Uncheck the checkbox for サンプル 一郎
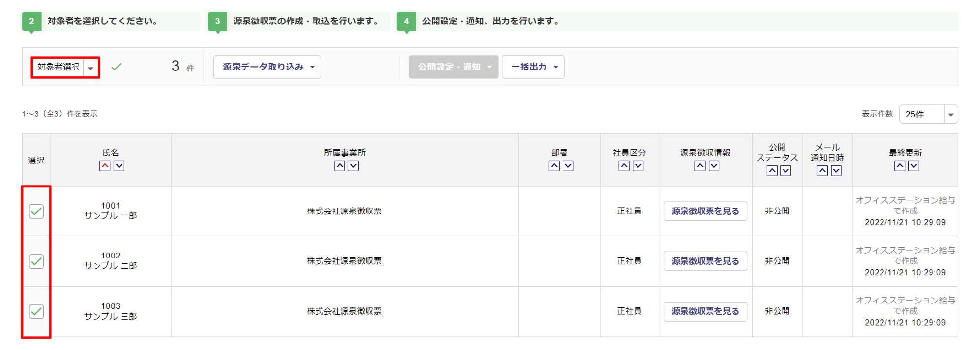 click(x=36, y=211)
